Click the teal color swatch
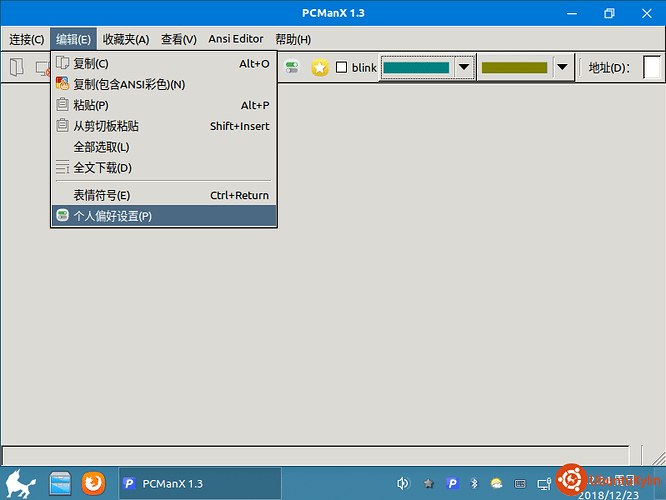Screen dimensions: 666x500 (x=416, y=68)
